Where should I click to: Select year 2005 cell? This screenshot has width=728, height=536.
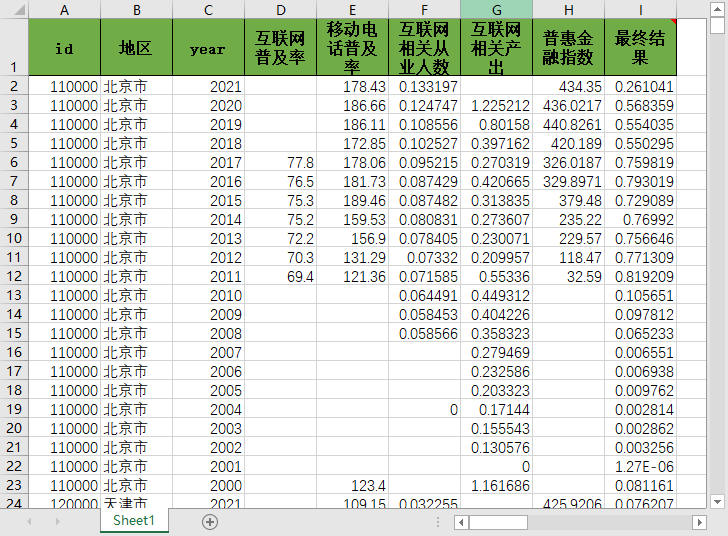(x=208, y=391)
